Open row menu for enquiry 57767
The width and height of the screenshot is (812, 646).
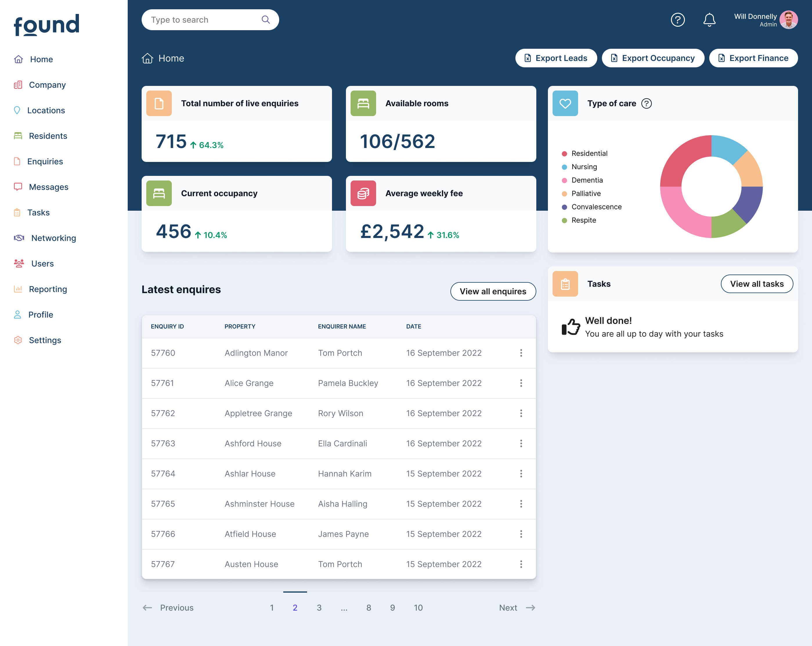click(521, 564)
